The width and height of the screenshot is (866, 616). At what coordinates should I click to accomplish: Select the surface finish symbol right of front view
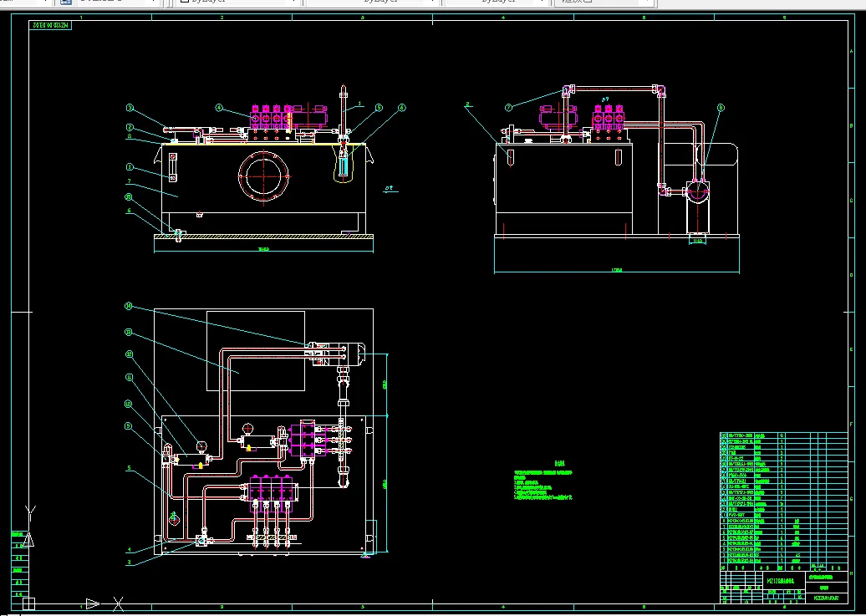(x=391, y=189)
